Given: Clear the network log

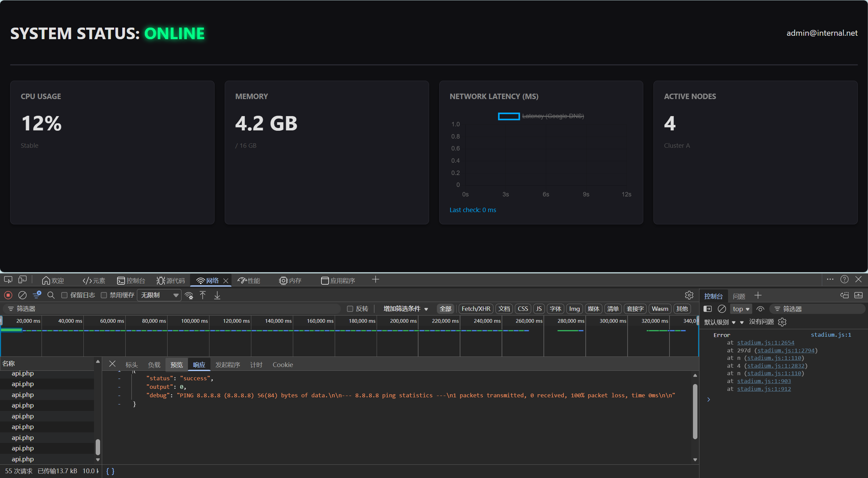Looking at the screenshot, I should click(22, 295).
